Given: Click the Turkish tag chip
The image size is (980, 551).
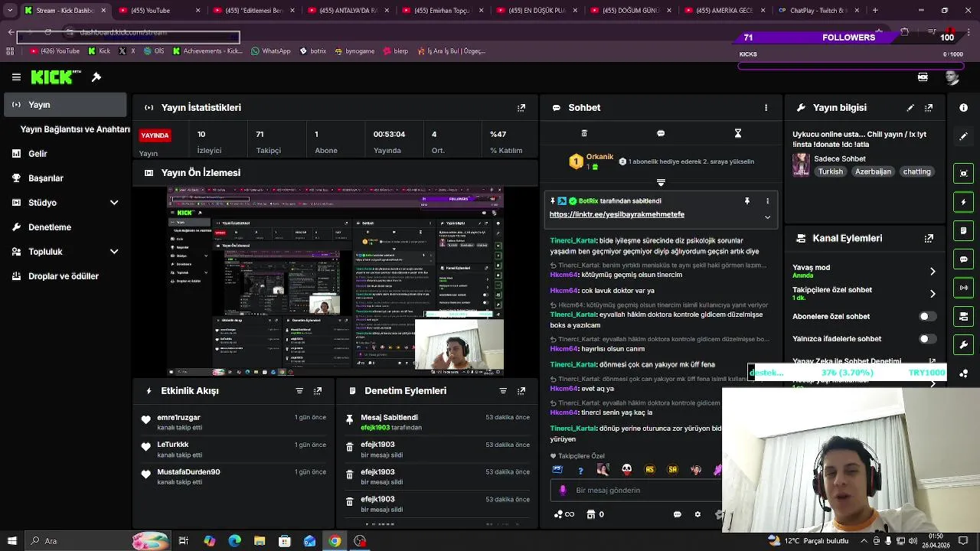Looking at the screenshot, I should tap(830, 172).
